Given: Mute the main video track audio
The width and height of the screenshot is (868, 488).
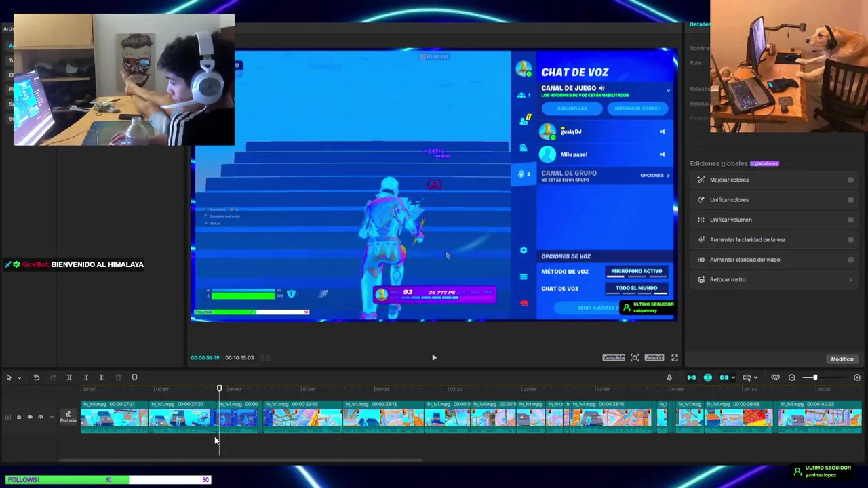Looking at the screenshot, I should point(41,417).
